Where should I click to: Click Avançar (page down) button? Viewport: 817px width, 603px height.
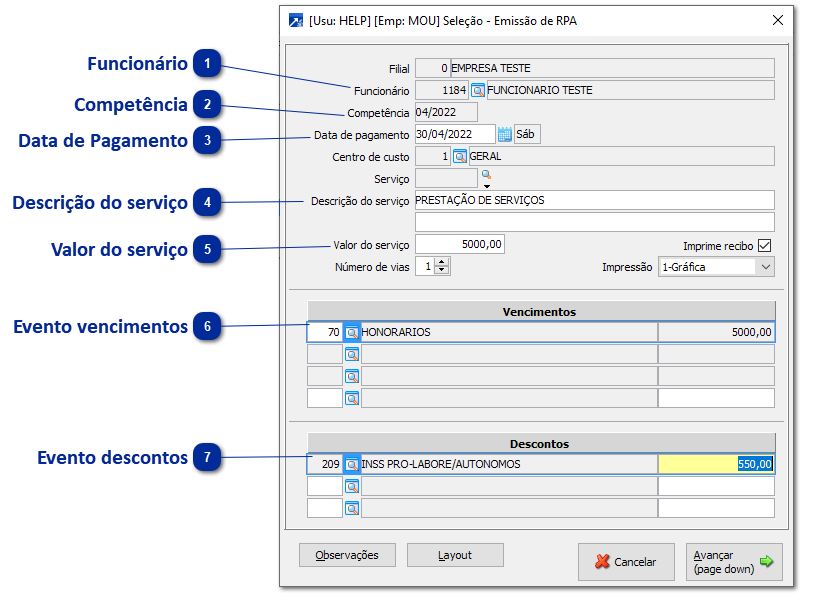click(734, 562)
